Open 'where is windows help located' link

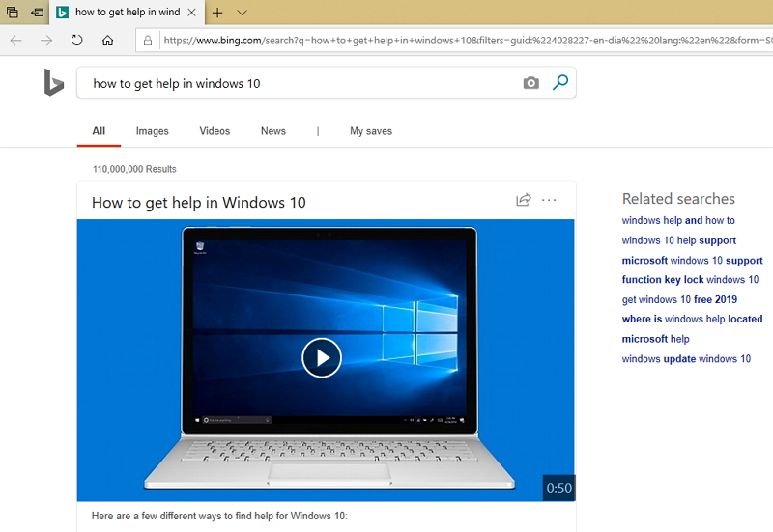click(692, 319)
